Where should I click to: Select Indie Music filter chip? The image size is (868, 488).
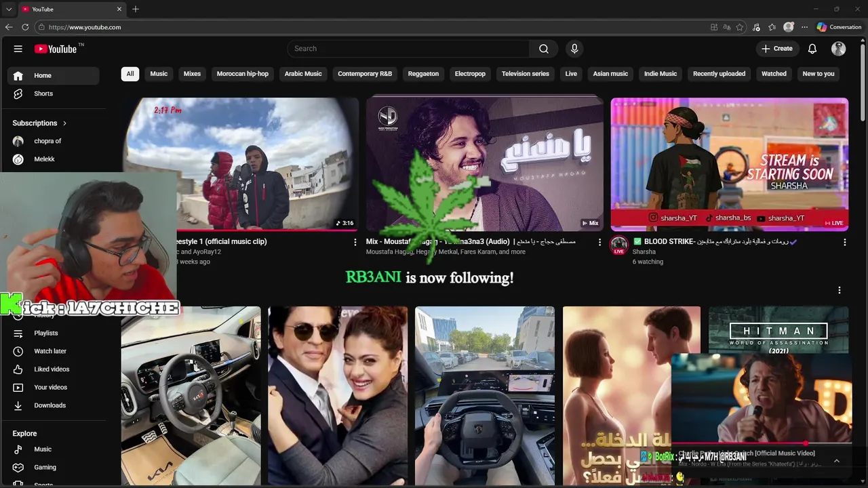660,74
